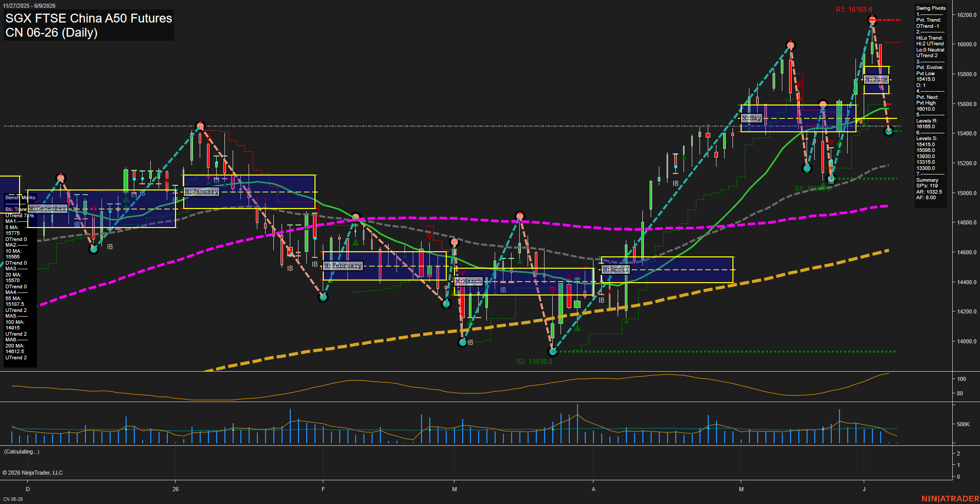Click the 200 MA value 14612.5

14,352
